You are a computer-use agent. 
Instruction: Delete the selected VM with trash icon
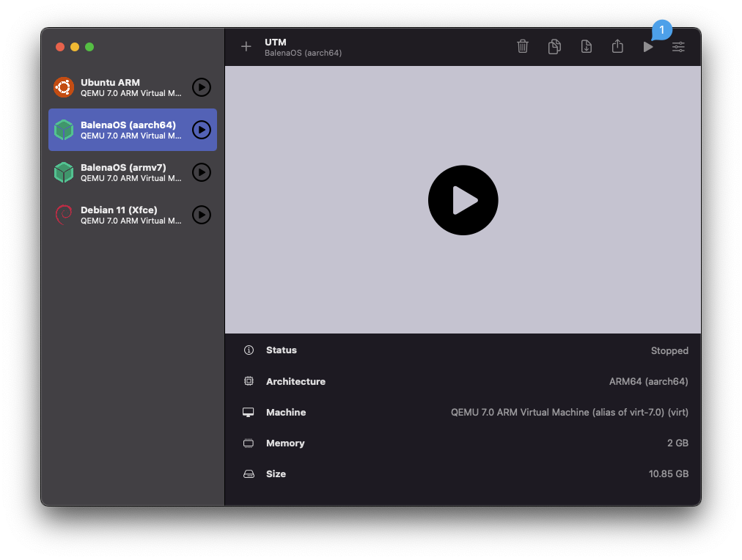click(523, 46)
